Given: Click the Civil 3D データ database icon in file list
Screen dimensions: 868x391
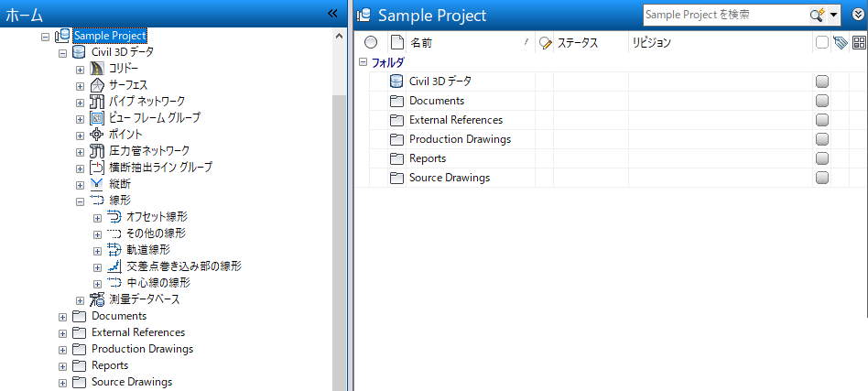Looking at the screenshot, I should pos(396,81).
